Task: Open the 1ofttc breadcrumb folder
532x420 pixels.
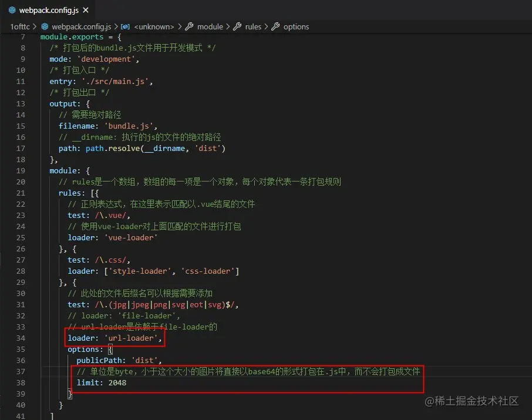Action: coord(20,26)
